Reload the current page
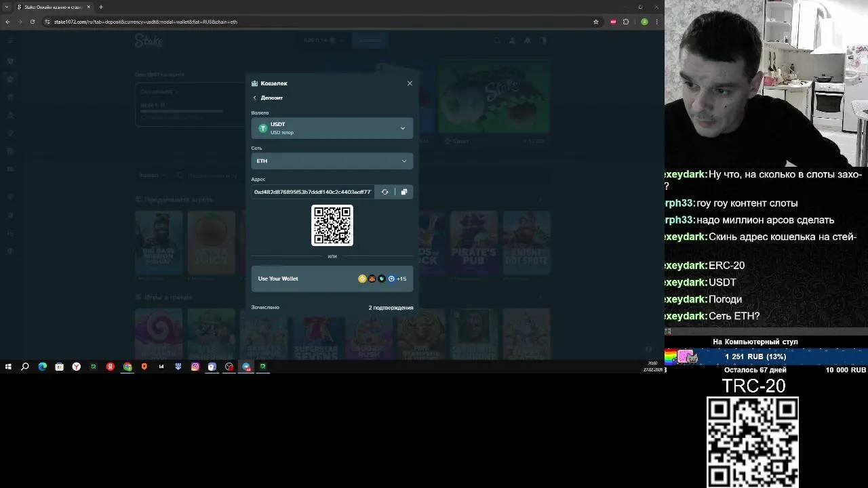This screenshot has height=488, width=868. click(33, 22)
